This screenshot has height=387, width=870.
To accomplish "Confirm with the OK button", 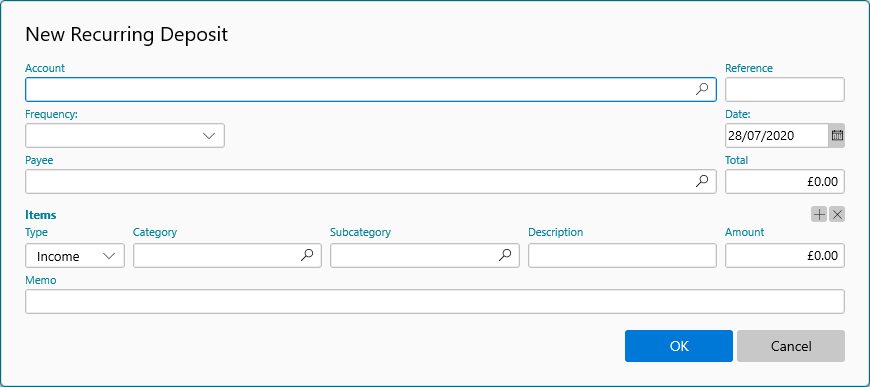I will tap(679, 346).
